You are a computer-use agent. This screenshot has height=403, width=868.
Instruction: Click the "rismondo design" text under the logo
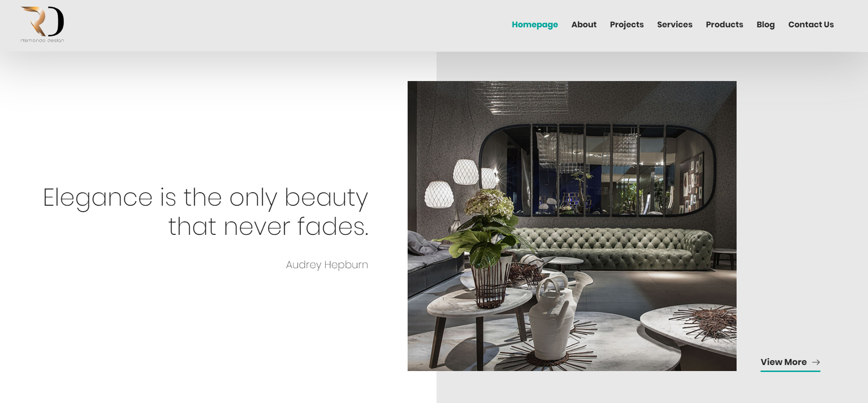pyautogui.click(x=42, y=40)
